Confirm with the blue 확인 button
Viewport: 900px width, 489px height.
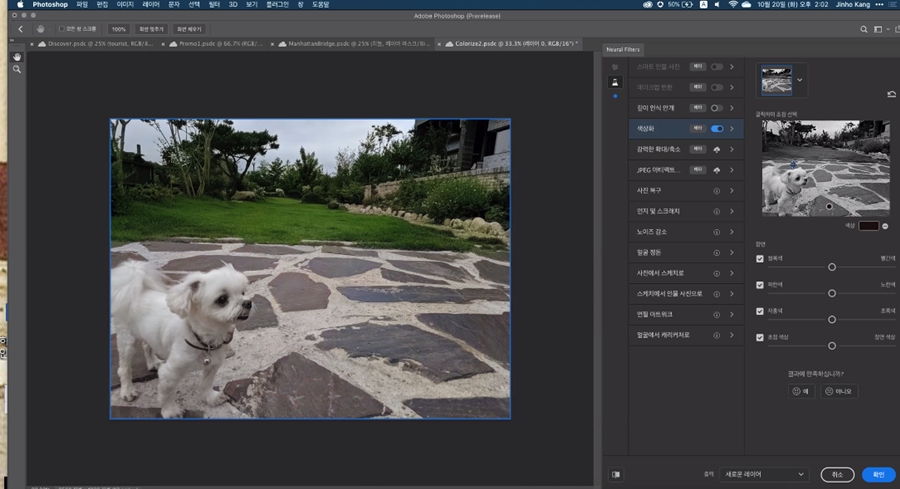coord(879,475)
